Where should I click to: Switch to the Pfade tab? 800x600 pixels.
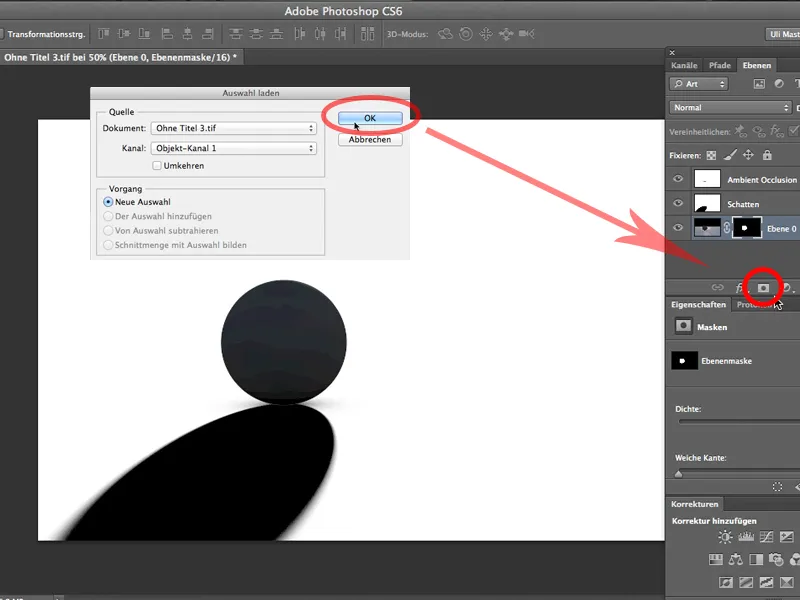(x=720, y=65)
